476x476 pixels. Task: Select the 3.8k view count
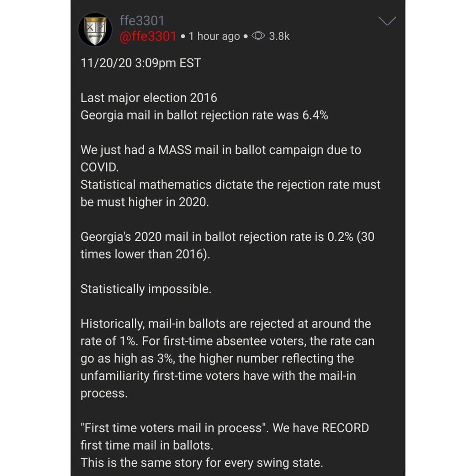(279, 36)
